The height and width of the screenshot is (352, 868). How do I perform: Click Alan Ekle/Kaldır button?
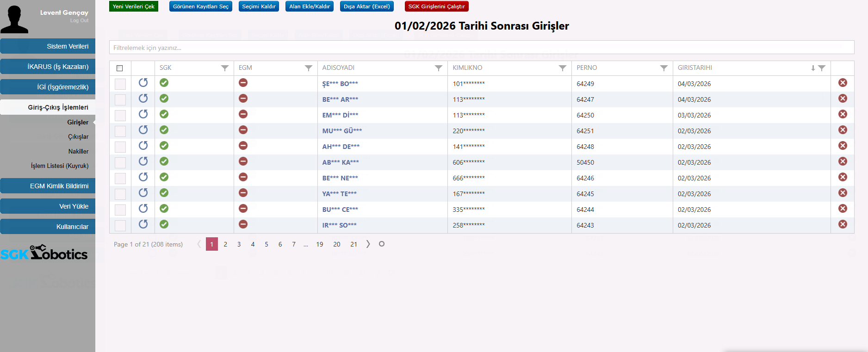pyautogui.click(x=310, y=6)
